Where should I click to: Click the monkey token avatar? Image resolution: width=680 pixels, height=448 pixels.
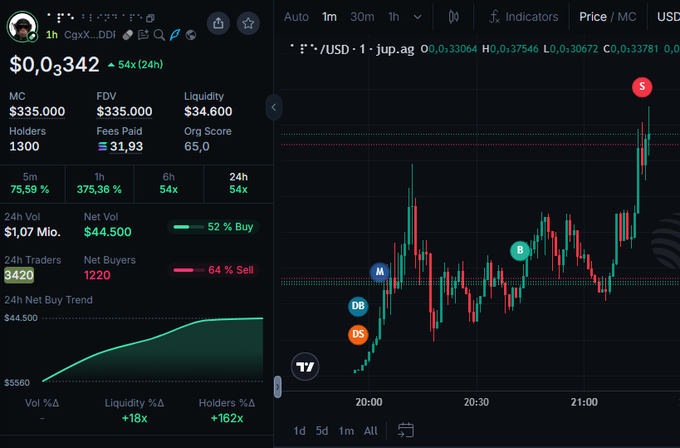(22, 26)
